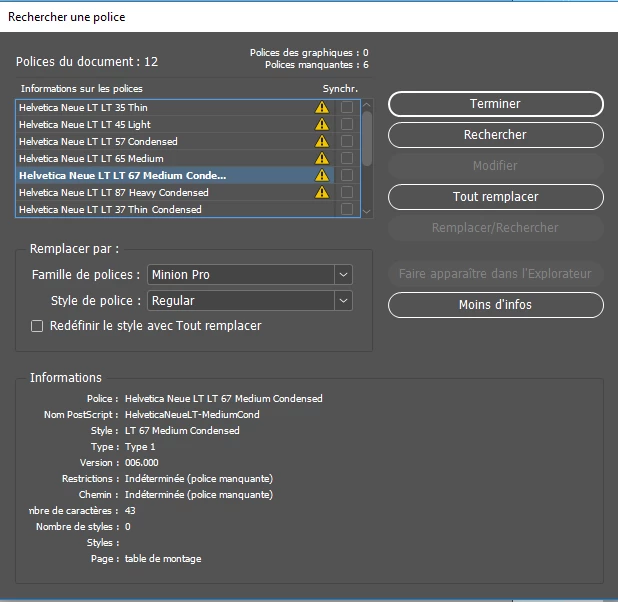Viewport: 618px width, 602px height.
Task: Click version value 006.000
Action: (x=141, y=463)
